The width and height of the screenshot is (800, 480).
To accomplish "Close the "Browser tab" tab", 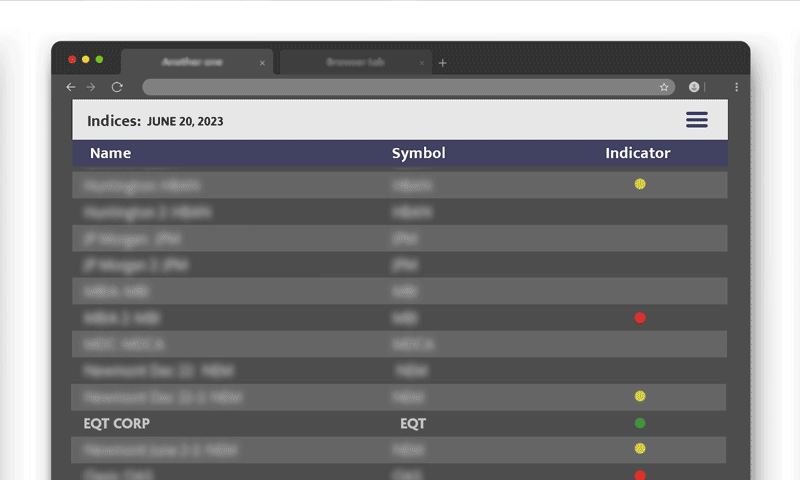I will 422,63.
